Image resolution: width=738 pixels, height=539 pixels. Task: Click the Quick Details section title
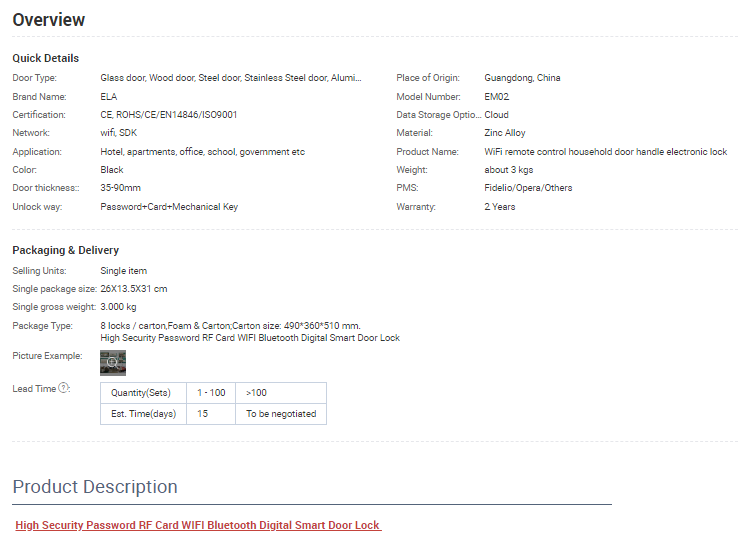point(46,58)
